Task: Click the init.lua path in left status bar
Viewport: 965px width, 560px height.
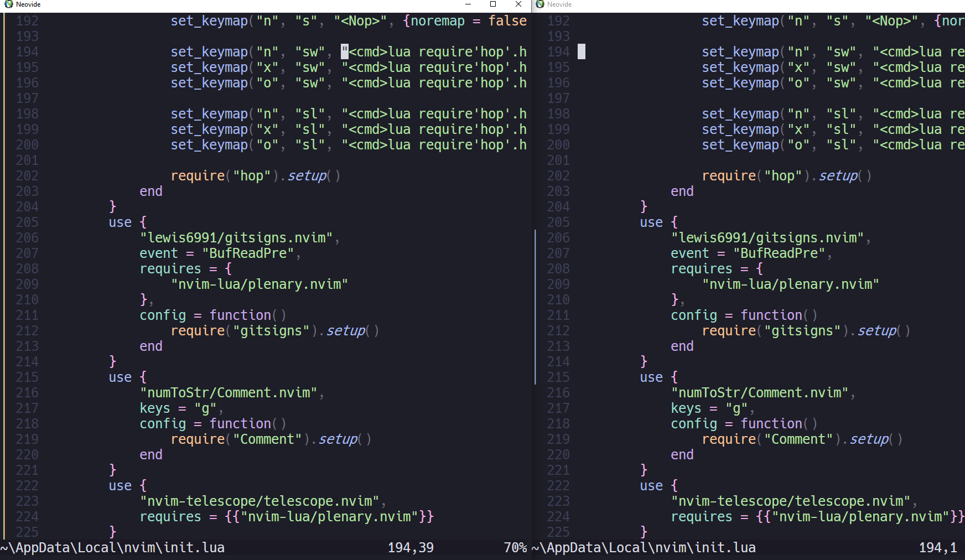Action: [111, 547]
